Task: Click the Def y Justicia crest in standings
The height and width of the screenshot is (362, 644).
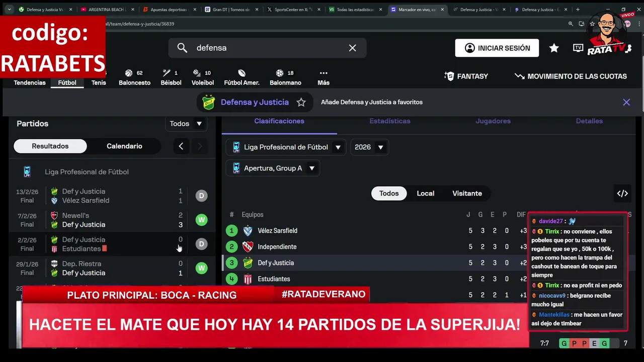Action: pyautogui.click(x=248, y=263)
